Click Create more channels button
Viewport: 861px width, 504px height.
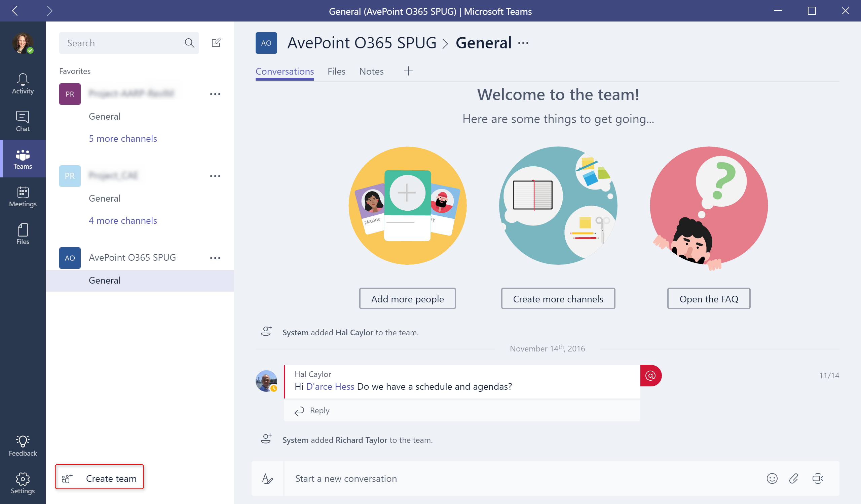coord(558,299)
